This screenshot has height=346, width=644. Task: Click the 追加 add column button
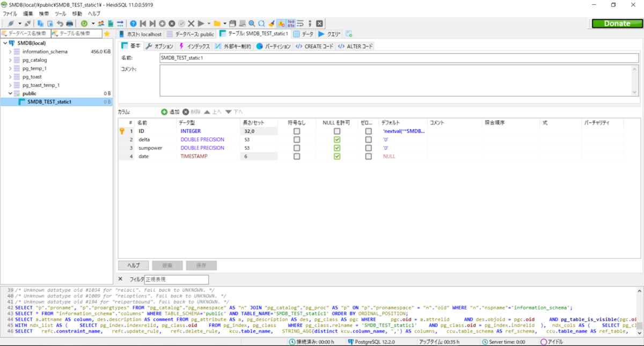(171, 112)
